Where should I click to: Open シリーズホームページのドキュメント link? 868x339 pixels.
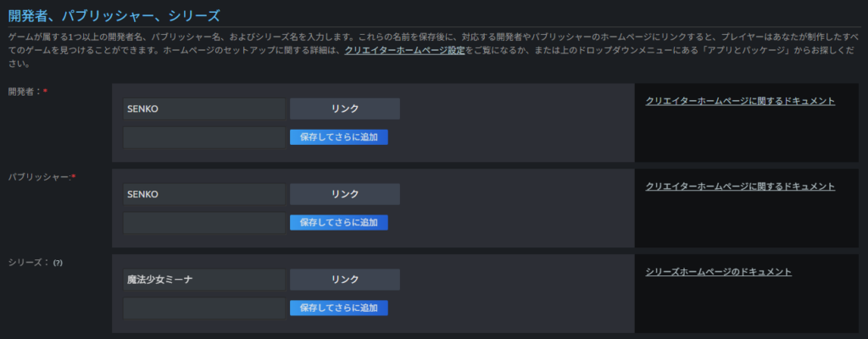(x=718, y=272)
